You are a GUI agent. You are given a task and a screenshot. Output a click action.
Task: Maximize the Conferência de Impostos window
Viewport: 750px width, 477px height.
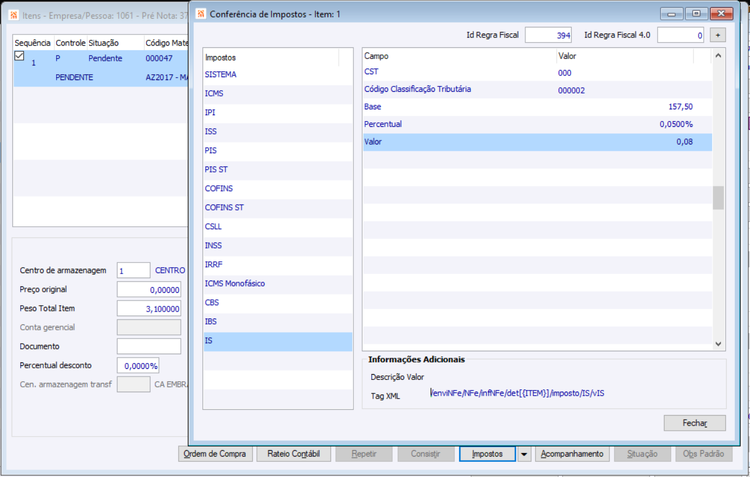click(x=696, y=14)
